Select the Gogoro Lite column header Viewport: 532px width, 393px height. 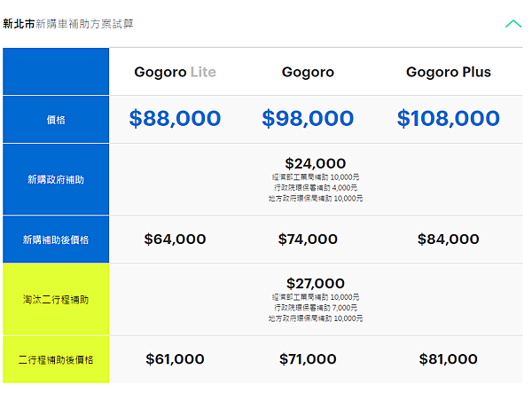pos(175,72)
